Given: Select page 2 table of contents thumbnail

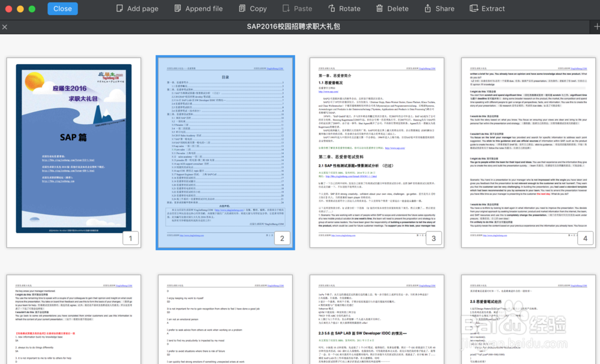Looking at the screenshot, I should [x=226, y=152].
